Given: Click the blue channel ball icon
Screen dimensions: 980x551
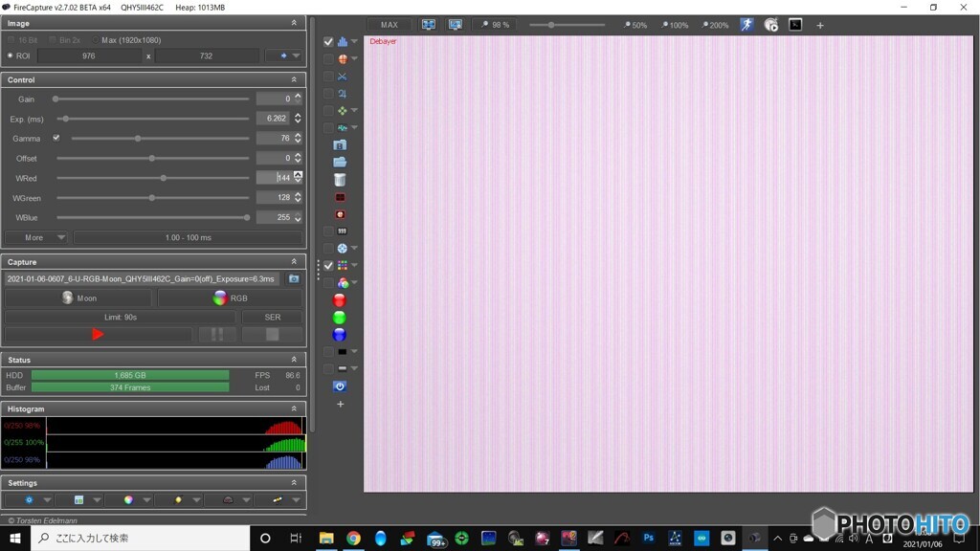Looking at the screenshot, I should click(x=339, y=335).
